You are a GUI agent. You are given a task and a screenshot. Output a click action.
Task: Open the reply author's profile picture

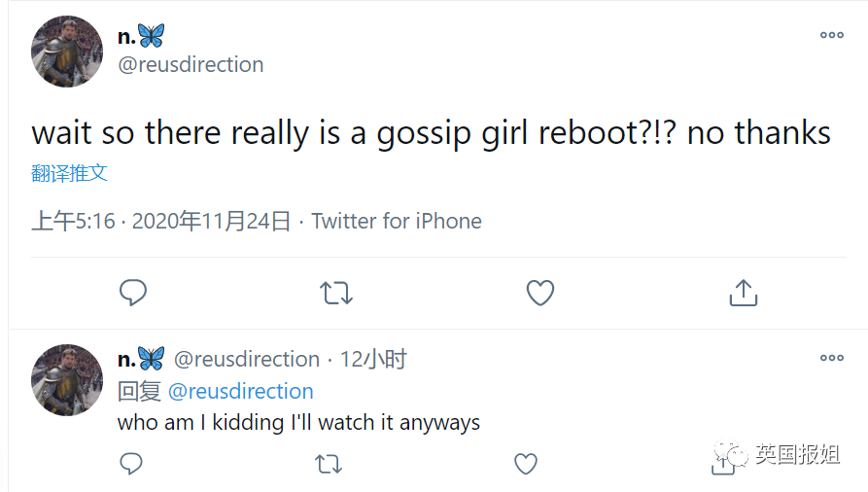coord(67,379)
